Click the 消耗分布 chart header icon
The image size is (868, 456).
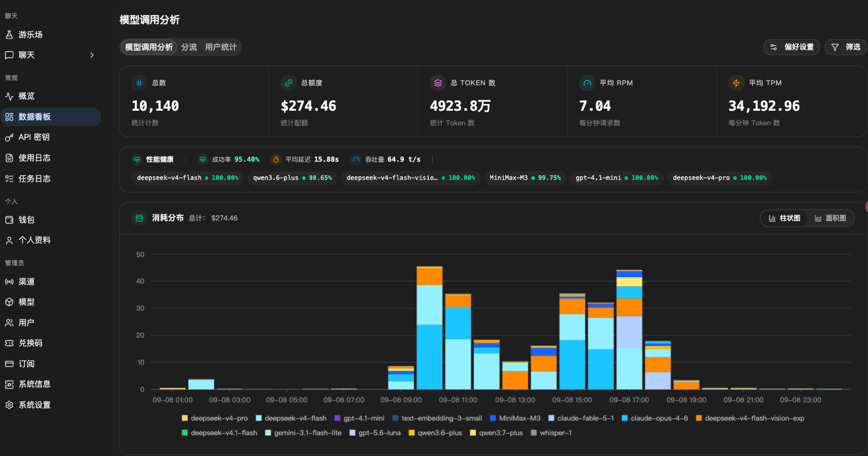coord(139,218)
